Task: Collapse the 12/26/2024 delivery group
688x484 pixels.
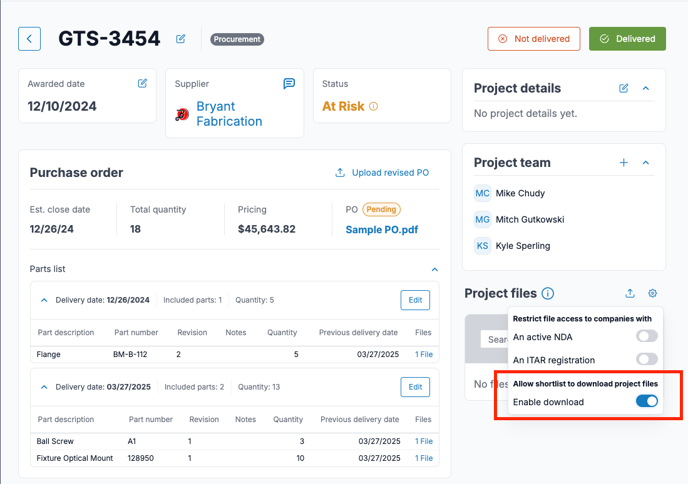Action: coord(44,300)
